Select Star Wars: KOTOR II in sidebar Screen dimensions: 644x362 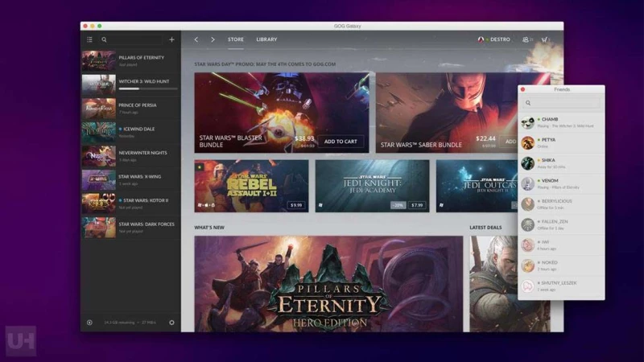(130, 204)
